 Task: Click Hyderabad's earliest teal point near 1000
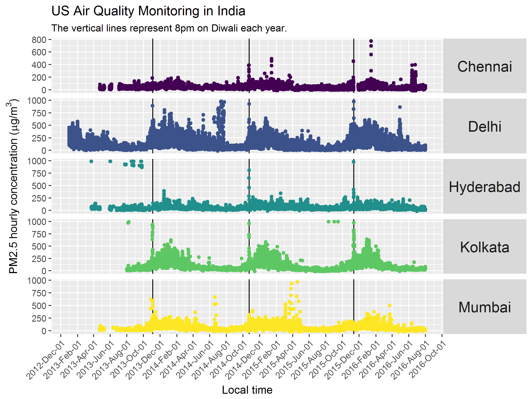point(91,161)
